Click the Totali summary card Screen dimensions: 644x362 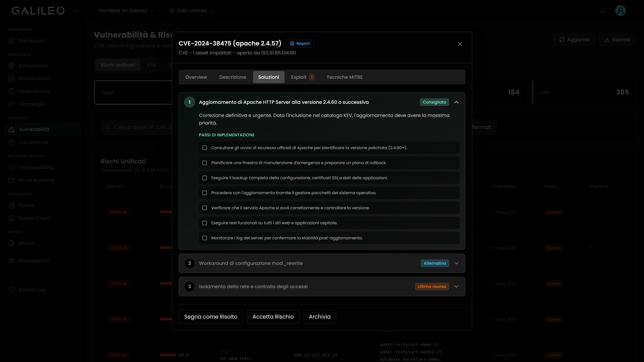(x=133, y=92)
